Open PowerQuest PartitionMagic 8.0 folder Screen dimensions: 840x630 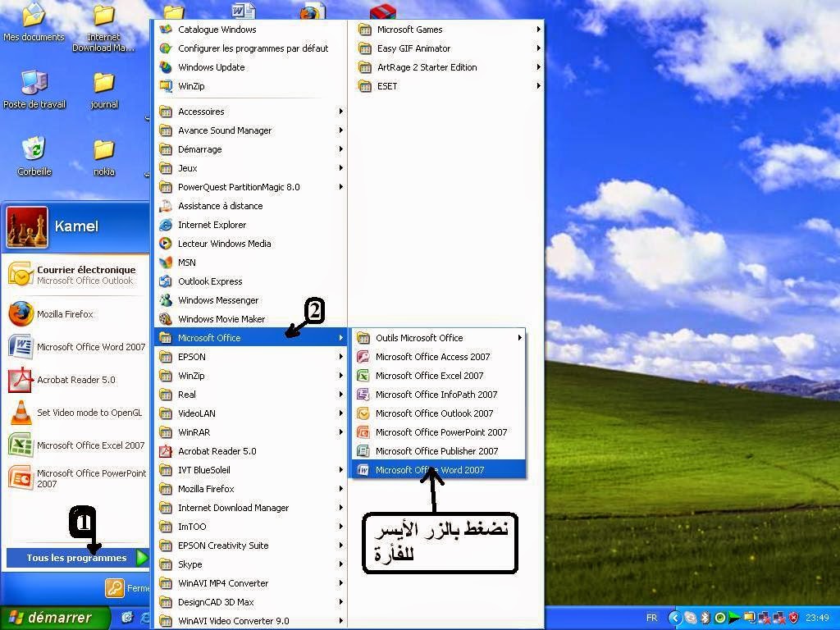point(251,187)
